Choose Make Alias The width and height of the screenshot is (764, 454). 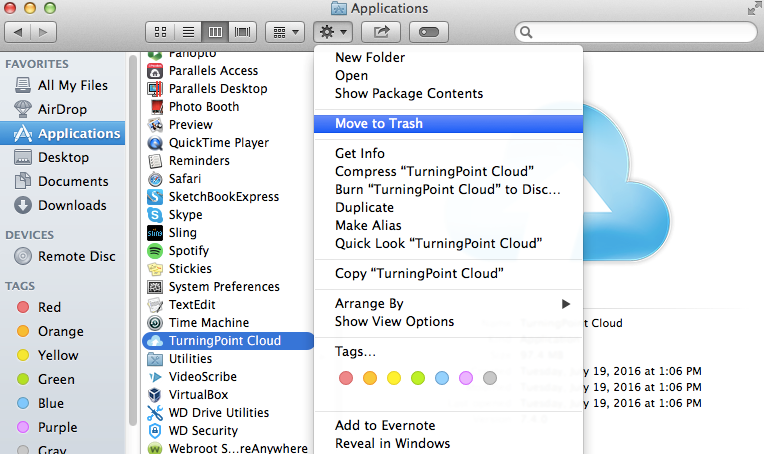(448, 226)
